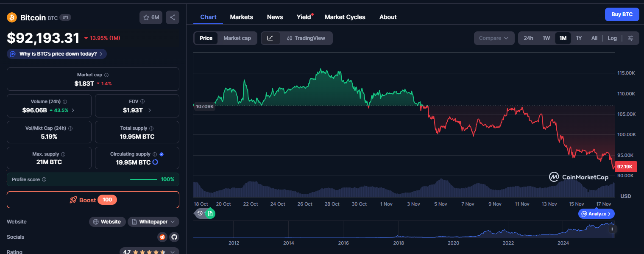Open the Reddit social link icon
Image resolution: width=644 pixels, height=254 pixels.
(162, 237)
